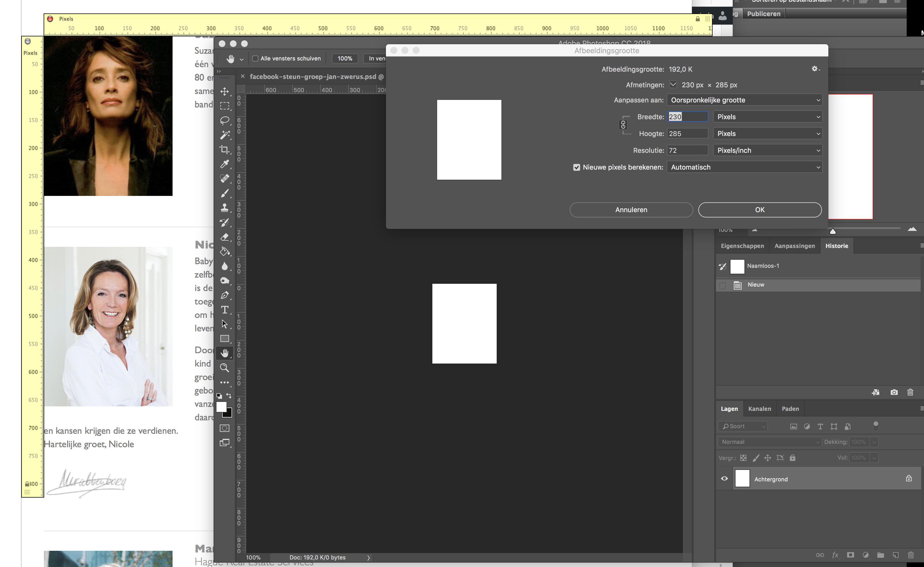Click the OK button

(760, 210)
